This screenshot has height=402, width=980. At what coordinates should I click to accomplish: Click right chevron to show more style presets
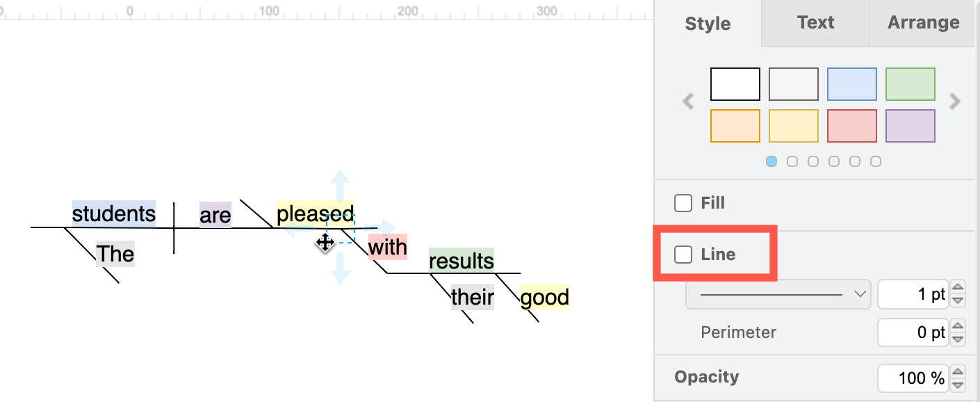(955, 102)
